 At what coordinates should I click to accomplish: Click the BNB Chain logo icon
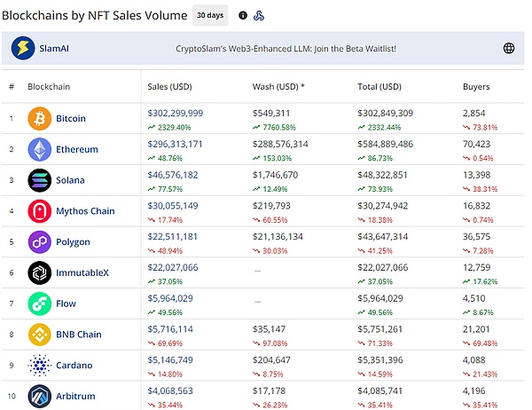[40, 335]
